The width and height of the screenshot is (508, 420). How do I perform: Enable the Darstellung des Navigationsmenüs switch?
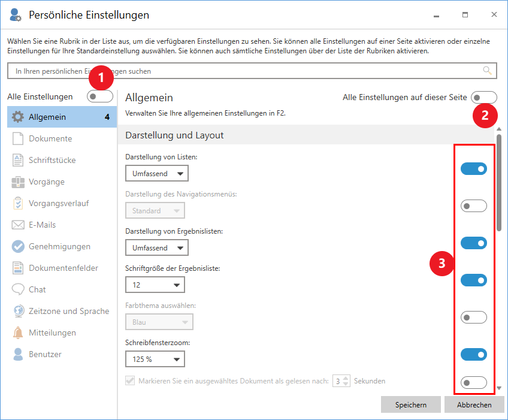(x=474, y=206)
